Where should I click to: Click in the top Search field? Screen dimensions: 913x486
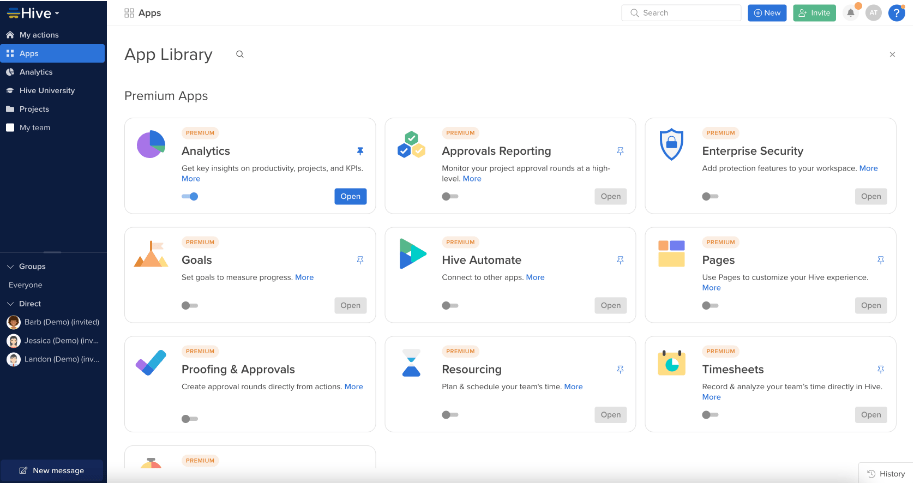click(681, 13)
